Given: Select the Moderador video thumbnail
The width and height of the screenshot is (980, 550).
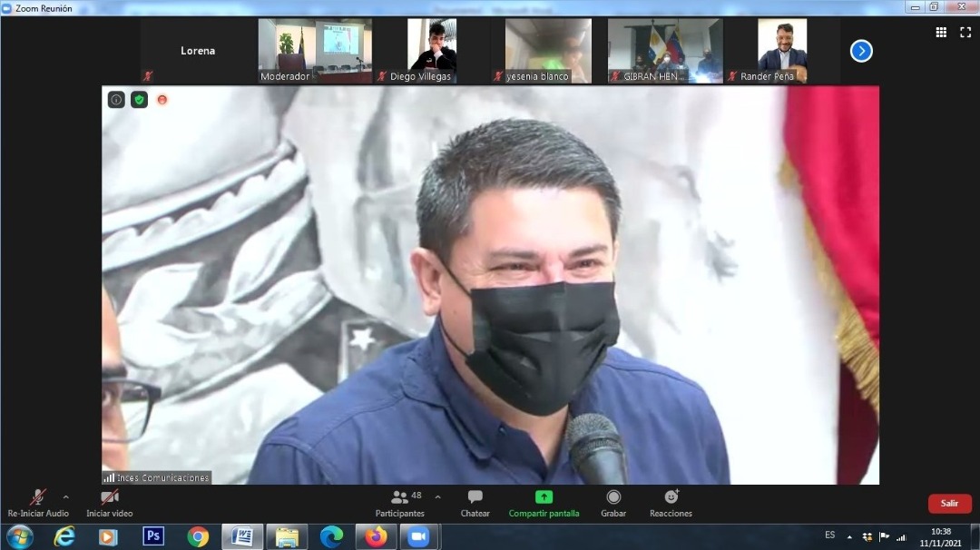Looking at the screenshot, I should [x=315, y=51].
